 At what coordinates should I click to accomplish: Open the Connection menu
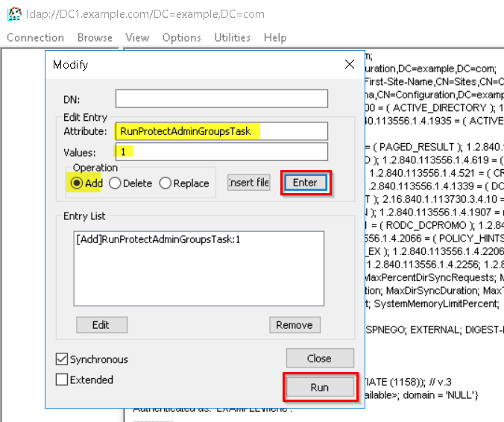click(x=35, y=37)
